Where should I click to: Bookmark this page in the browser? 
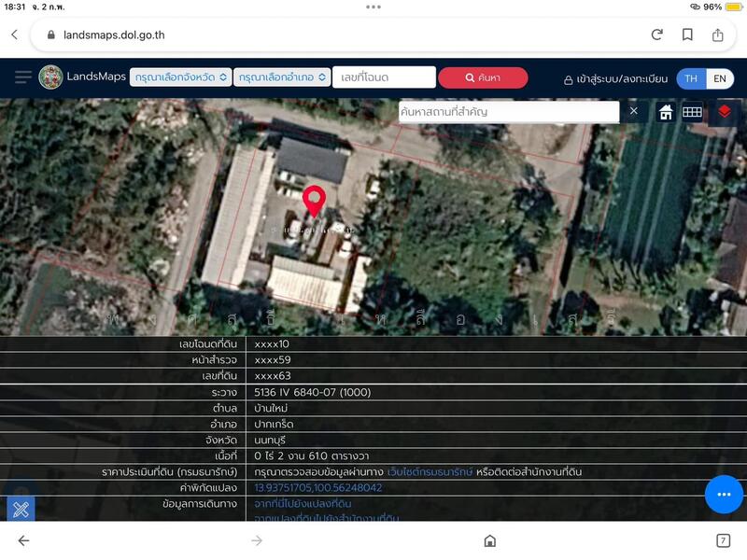pyautogui.click(x=687, y=35)
